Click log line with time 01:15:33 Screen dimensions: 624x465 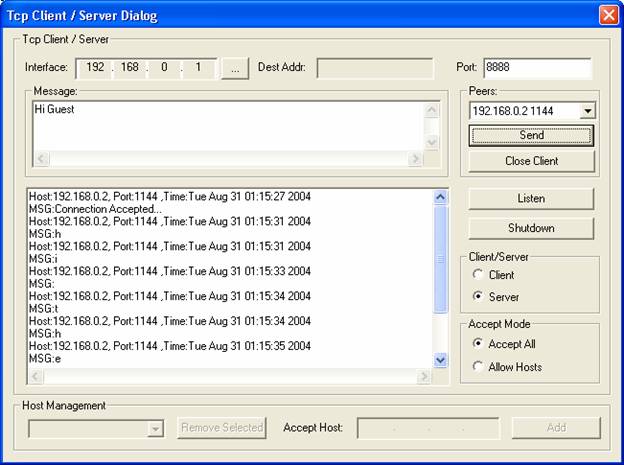coord(170,271)
